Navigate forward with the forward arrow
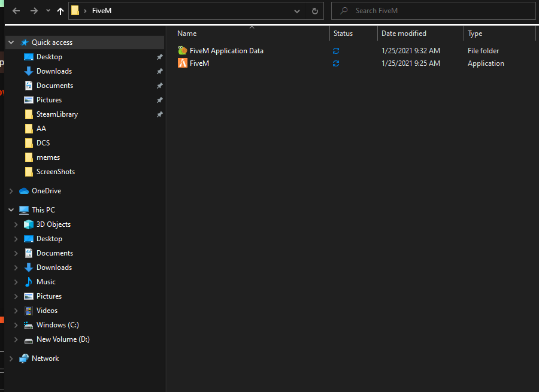 point(34,11)
